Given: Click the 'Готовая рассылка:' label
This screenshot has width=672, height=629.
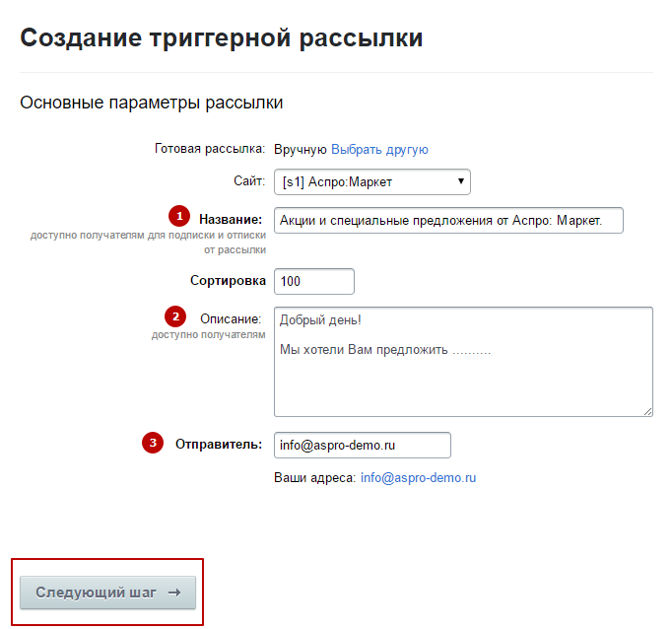Looking at the screenshot, I should (210, 149).
